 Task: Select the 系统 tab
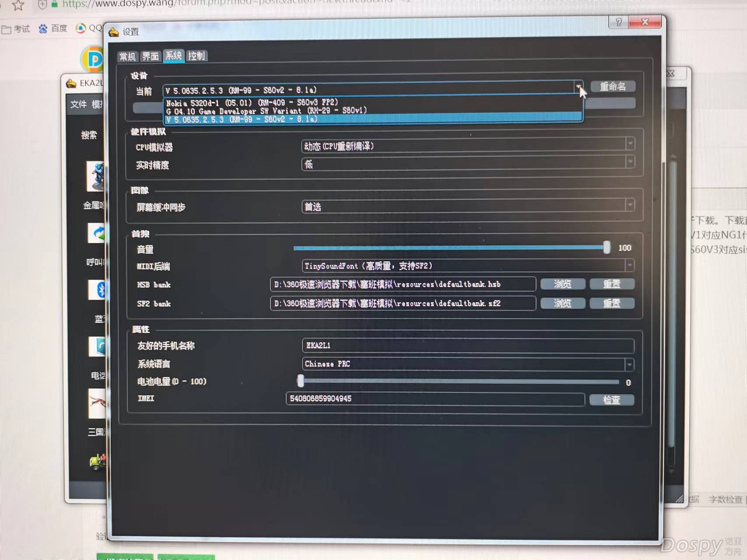click(x=173, y=56)
